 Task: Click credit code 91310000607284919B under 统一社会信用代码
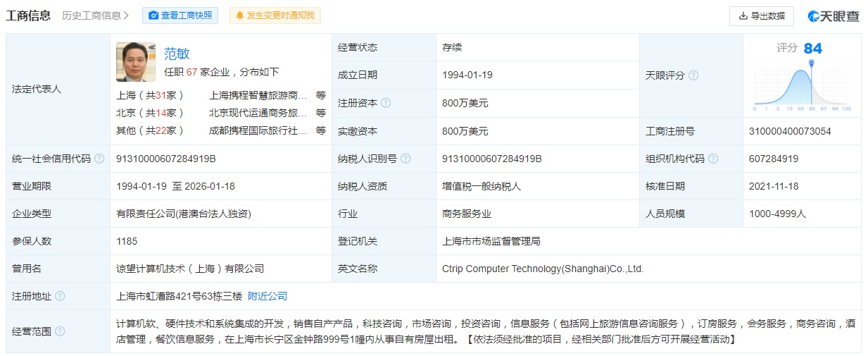coord(166,159)
